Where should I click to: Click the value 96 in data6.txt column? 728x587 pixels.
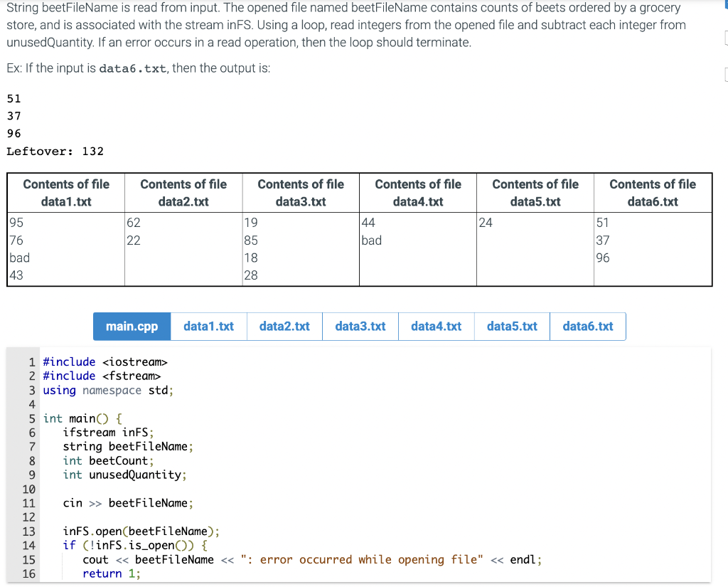pos(603,258)
